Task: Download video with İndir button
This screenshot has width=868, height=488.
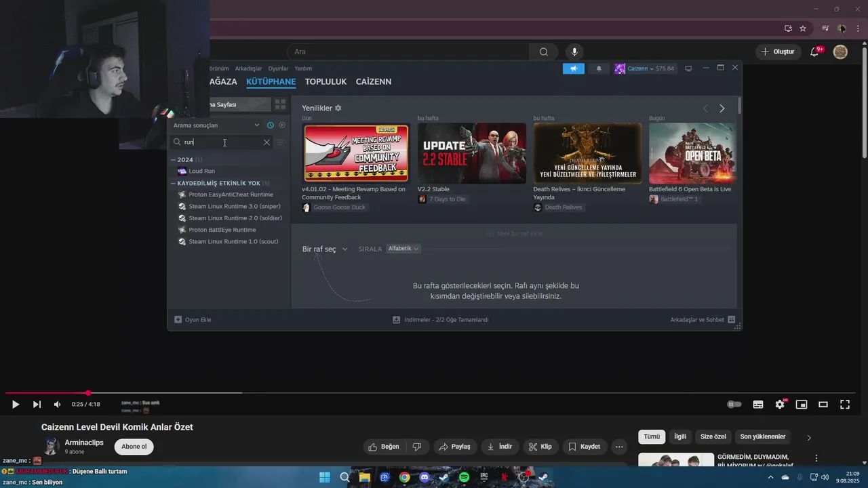Action: pyautogui.click(x=500, y=447)
